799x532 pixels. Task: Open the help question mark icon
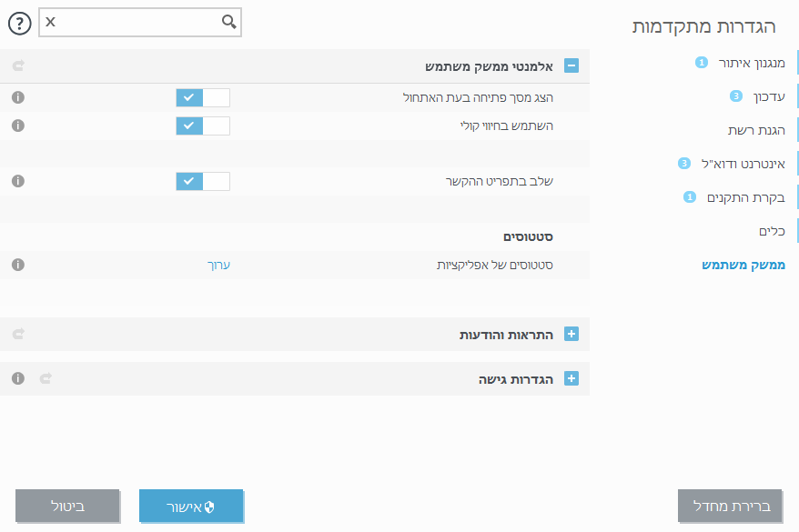coord(20,24)
